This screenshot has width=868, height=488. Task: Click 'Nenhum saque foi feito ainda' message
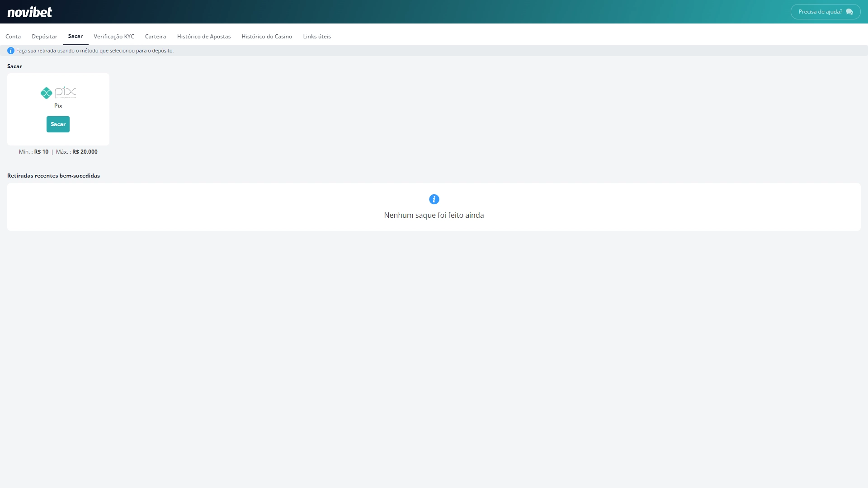[x=434, y=215]
